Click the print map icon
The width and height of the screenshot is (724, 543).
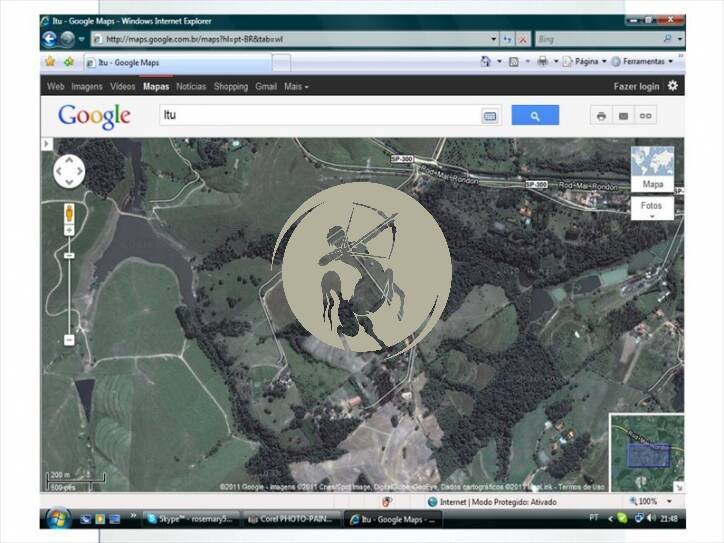601,116
